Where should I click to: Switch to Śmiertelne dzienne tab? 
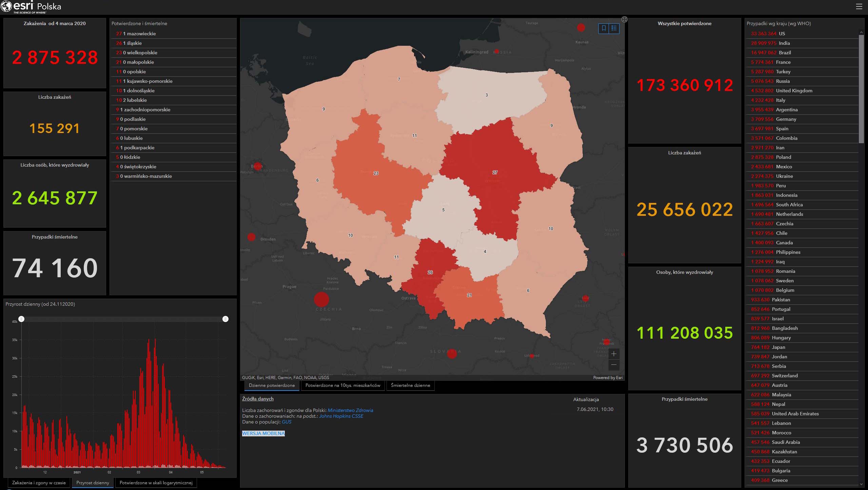(410, 385)
